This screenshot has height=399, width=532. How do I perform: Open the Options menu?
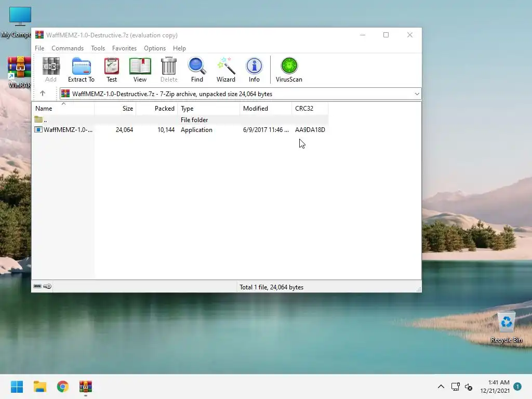coord(155,48)
